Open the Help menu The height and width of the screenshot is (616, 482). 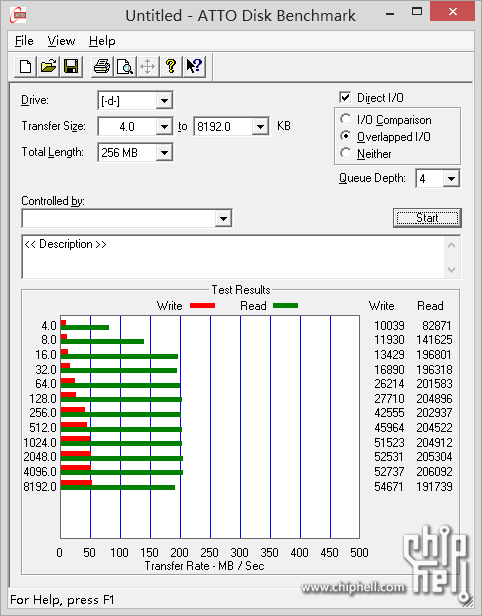point(102,41)
